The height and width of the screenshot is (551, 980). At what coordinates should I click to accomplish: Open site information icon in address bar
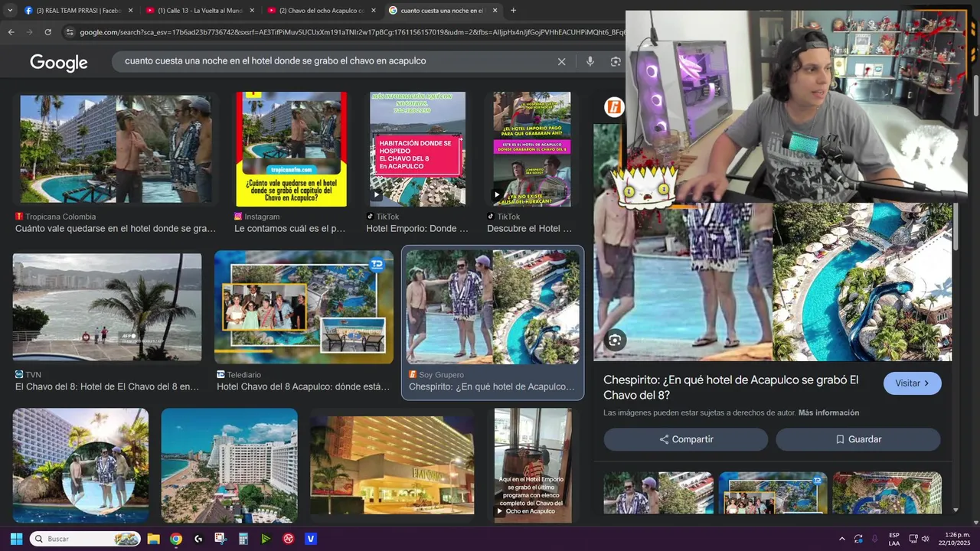(x=70, y=32)
